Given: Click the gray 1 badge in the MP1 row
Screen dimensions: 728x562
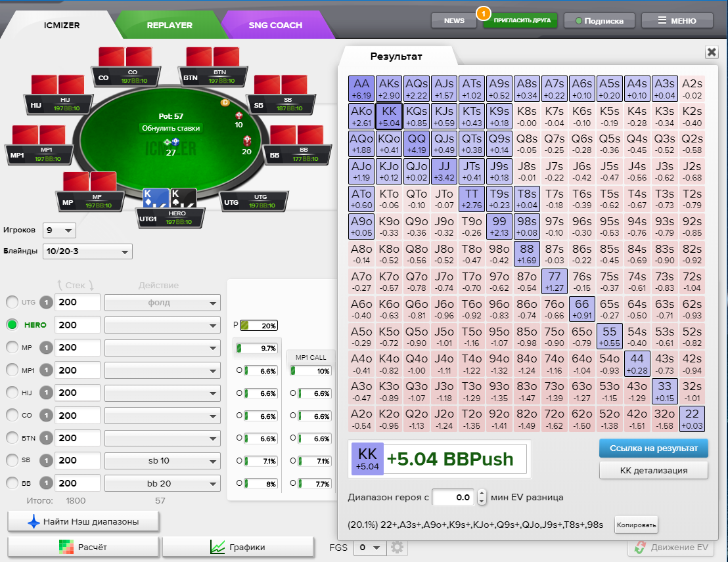Looking at the screenshot, I should point(46,370).
